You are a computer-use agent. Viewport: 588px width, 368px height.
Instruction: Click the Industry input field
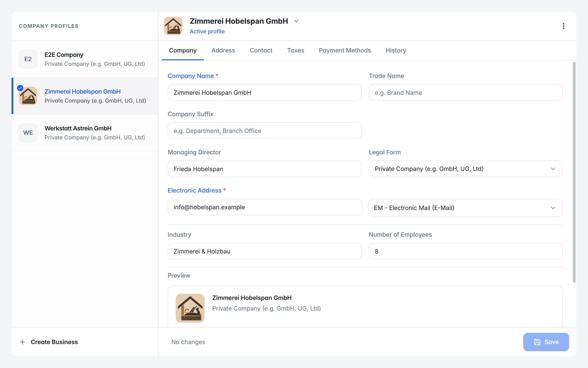[x=264, y=251]
